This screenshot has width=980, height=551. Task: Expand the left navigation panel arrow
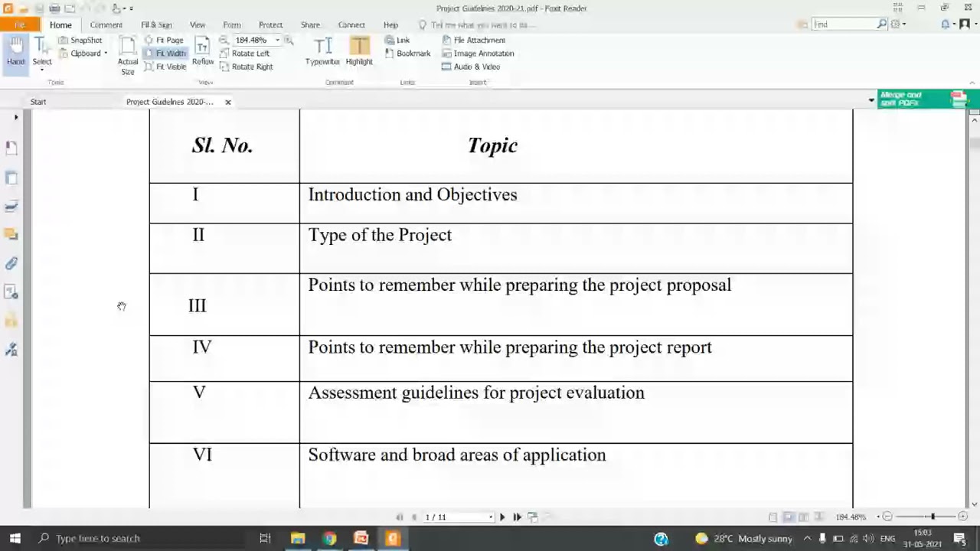tap(16, 117)
